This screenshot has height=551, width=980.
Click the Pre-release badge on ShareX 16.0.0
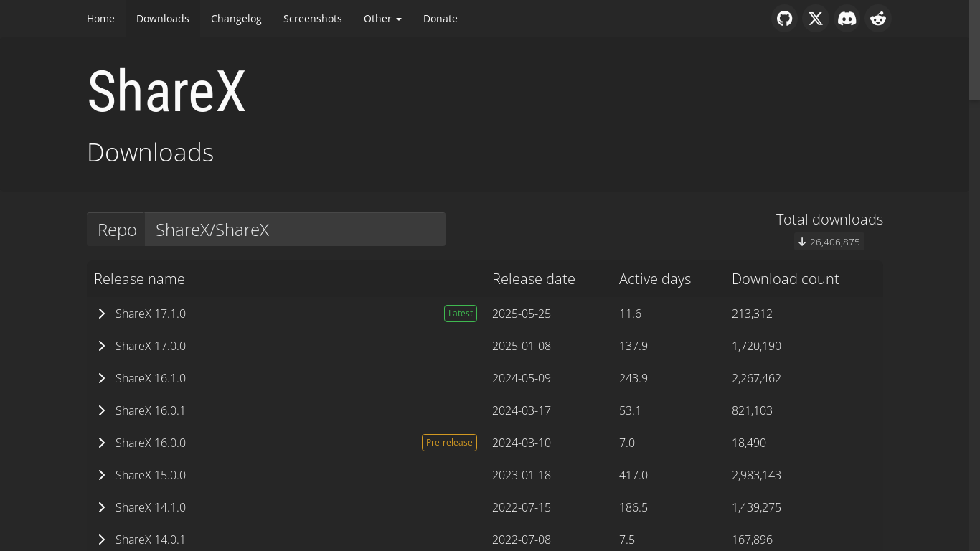click(x=449, y=443)
